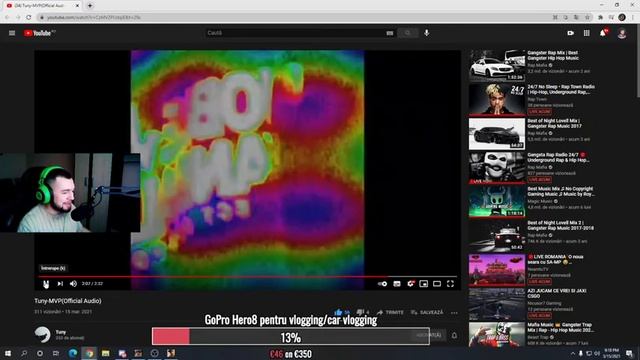
Task: Open Best Music Mix No Copyright Gaming Music
Action: click(x=561, y=191)
